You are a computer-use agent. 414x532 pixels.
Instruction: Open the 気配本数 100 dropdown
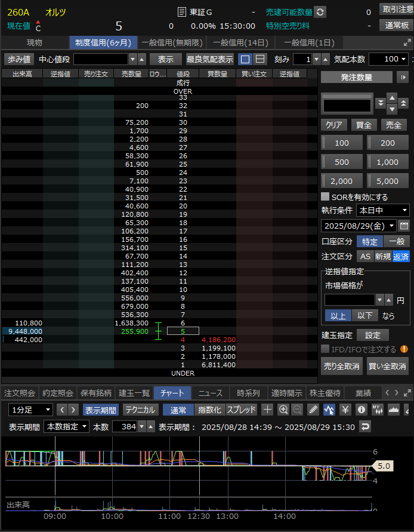[x=388, y=59]
